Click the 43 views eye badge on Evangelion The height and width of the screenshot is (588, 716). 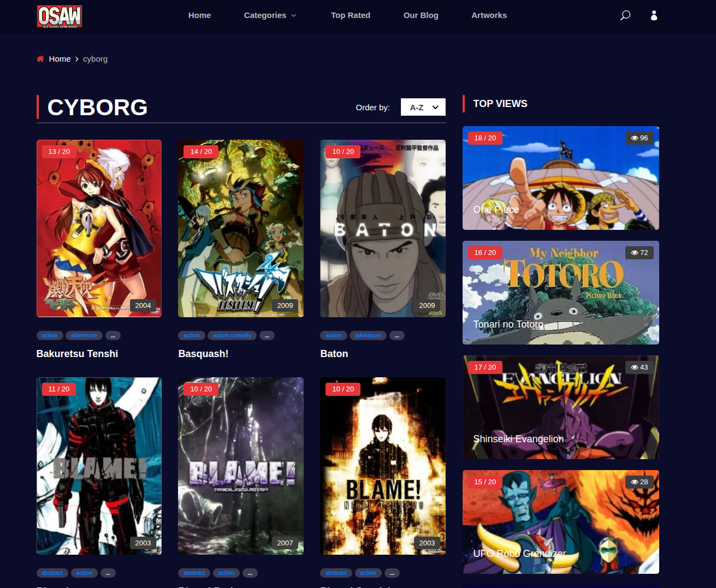point(640,367)
